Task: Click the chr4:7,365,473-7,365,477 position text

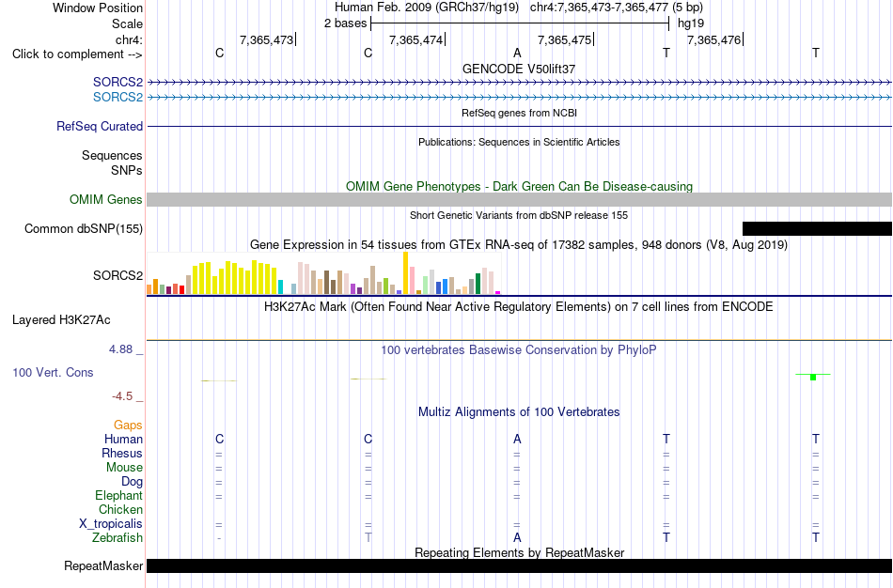Action: (617, 8)
